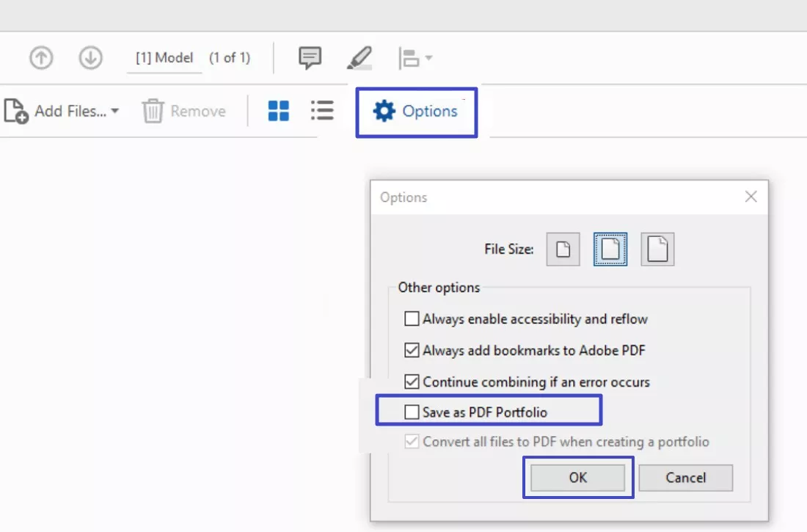Viewport: 807px width, 532px height.
Task: Enable Always enable accessibility and reflow
Action: (x=412, y=318)
